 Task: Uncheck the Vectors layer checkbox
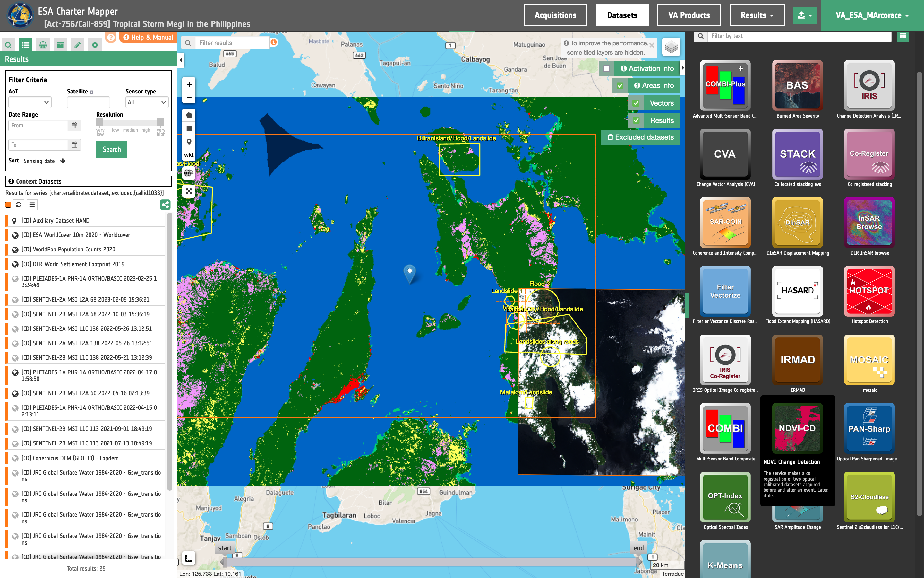(636, 103)
